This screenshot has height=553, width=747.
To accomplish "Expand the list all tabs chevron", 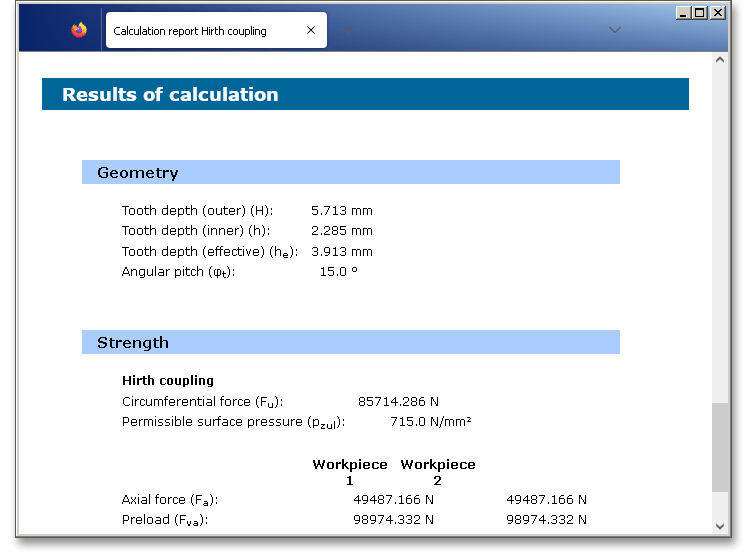I will coord(615,30).
